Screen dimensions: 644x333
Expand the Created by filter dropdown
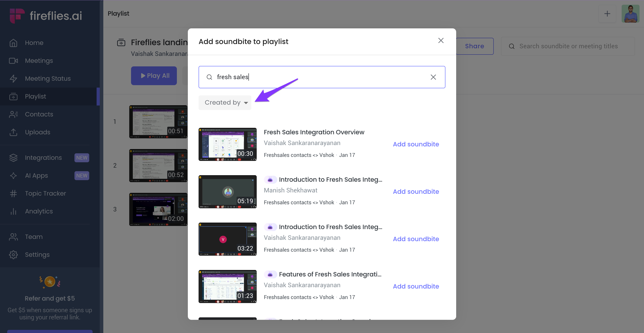coord(225,102)
